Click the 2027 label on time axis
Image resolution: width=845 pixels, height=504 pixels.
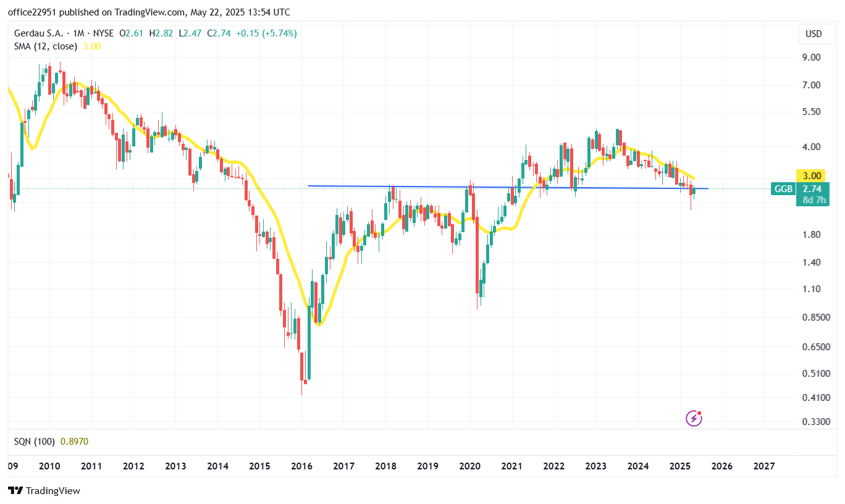pos(764,466)
